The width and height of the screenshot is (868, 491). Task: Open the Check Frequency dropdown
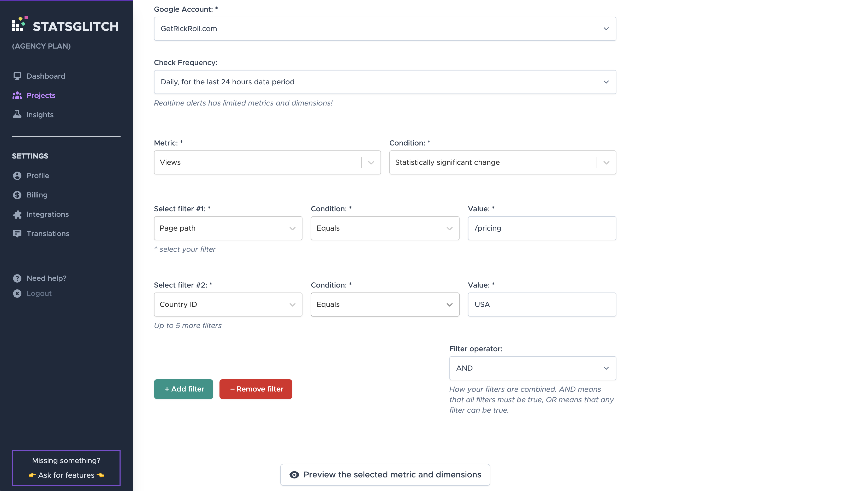coord(385,82)
